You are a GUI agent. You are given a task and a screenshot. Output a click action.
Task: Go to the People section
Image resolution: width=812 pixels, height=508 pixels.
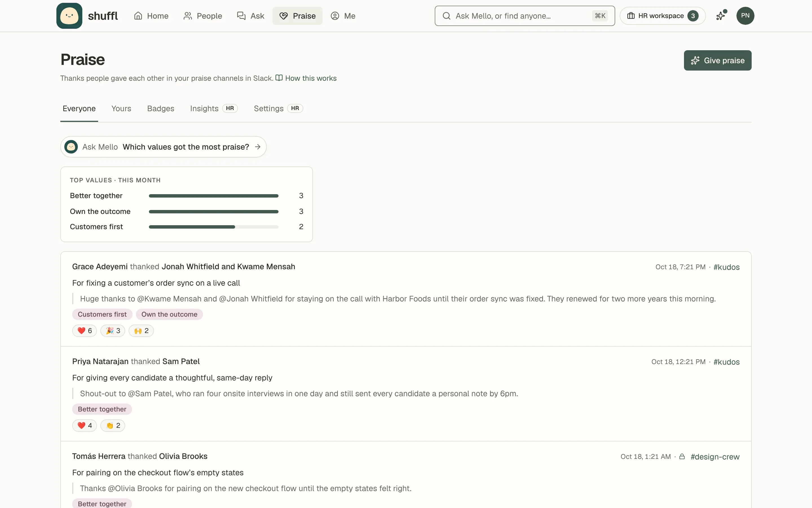203,16
